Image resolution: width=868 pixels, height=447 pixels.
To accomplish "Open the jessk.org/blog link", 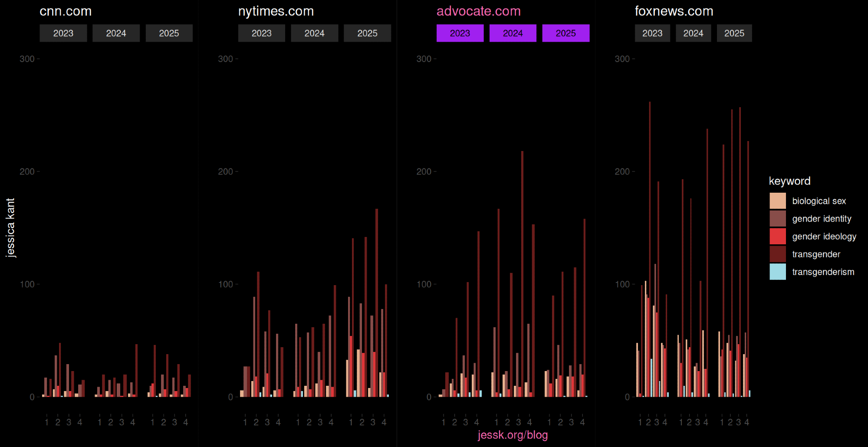I will 513,435.
